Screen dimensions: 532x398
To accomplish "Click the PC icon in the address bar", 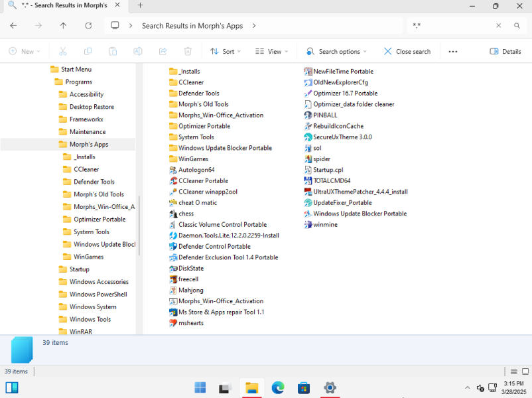I will tap(115, 25).
